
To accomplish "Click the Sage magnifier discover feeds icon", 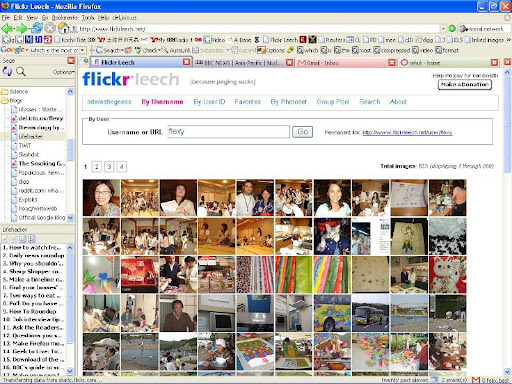I will point(21,71).
